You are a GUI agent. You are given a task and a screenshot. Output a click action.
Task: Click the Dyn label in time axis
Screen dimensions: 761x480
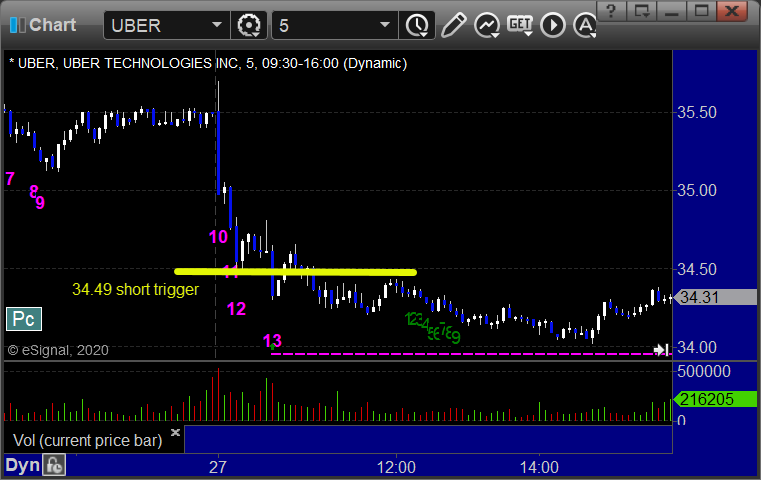(22, 465)
